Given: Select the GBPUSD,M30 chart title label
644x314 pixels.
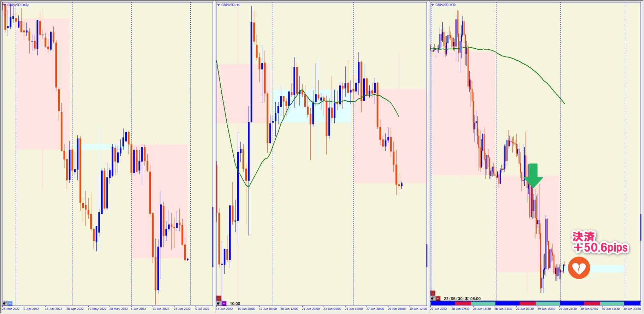Looking at the screenshot, I should pos(445,5).
